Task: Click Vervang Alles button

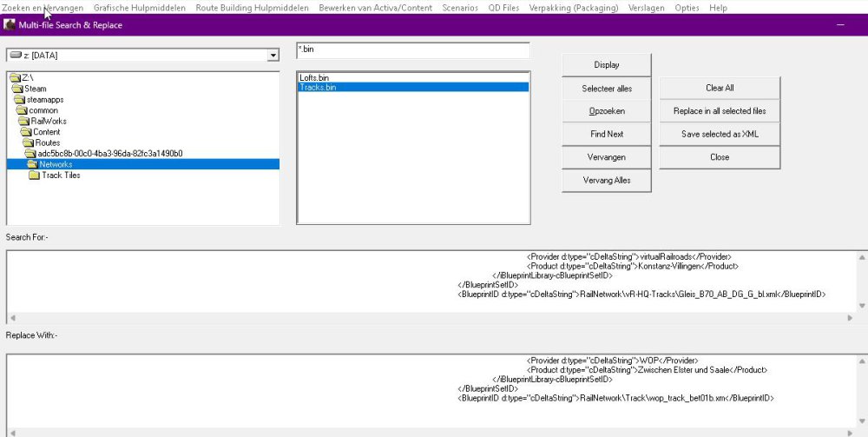Action: tap(607, 181)
